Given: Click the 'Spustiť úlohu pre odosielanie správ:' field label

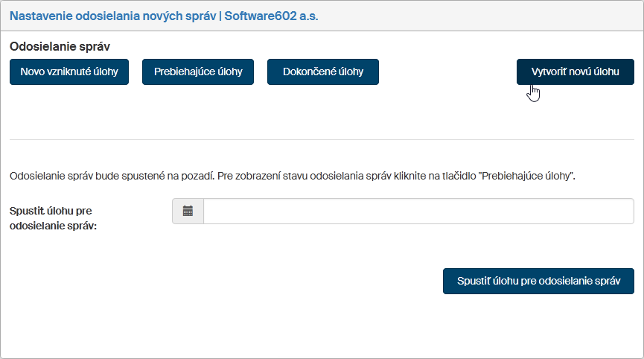Looking at the screenshot, I should click(54, 218).
